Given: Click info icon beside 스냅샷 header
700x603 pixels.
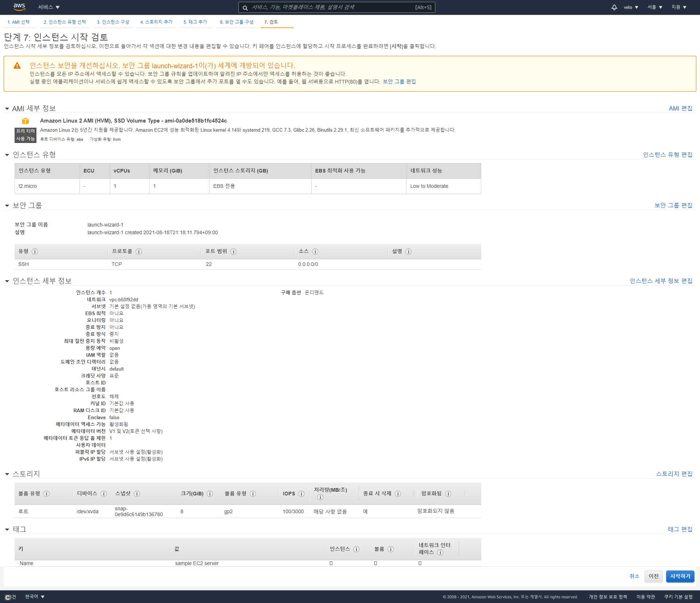Looking at the screenshot, I should click(x=137, y=494).
